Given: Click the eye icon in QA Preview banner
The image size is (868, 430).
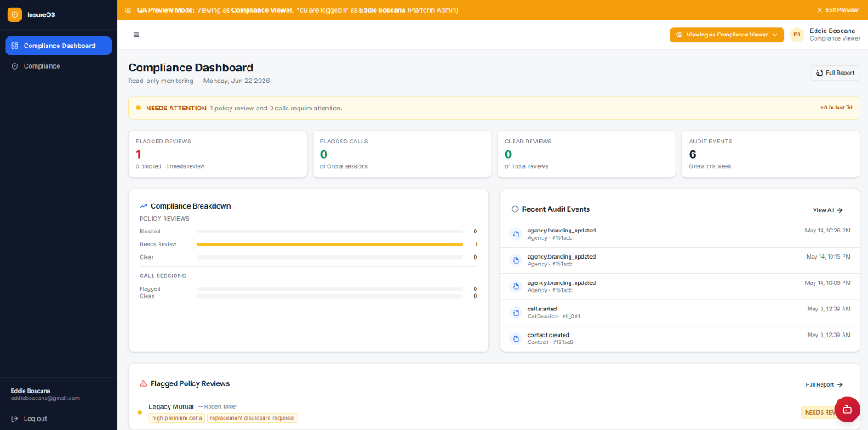Looking at the screenshot, I should pos(128,10).
